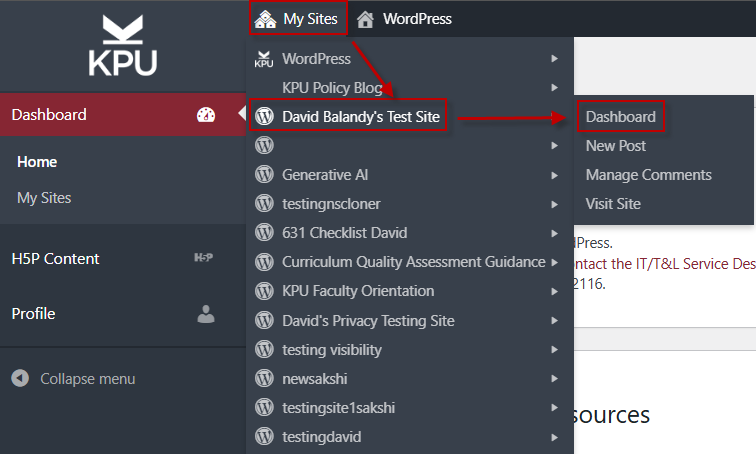Click Collapse menu text in sidebar
Viewport: 756px width, 454px height.
(x=87, y=379)
